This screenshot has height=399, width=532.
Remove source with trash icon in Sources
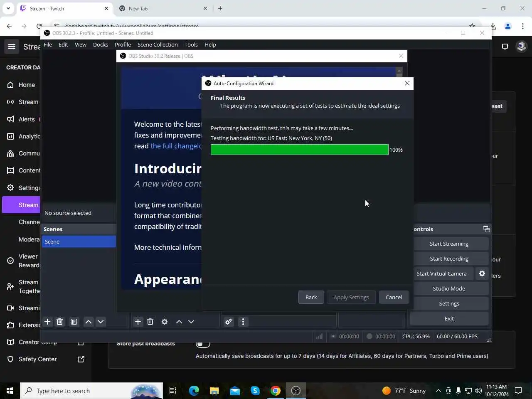pyautogui.click(x=150, y=322)
